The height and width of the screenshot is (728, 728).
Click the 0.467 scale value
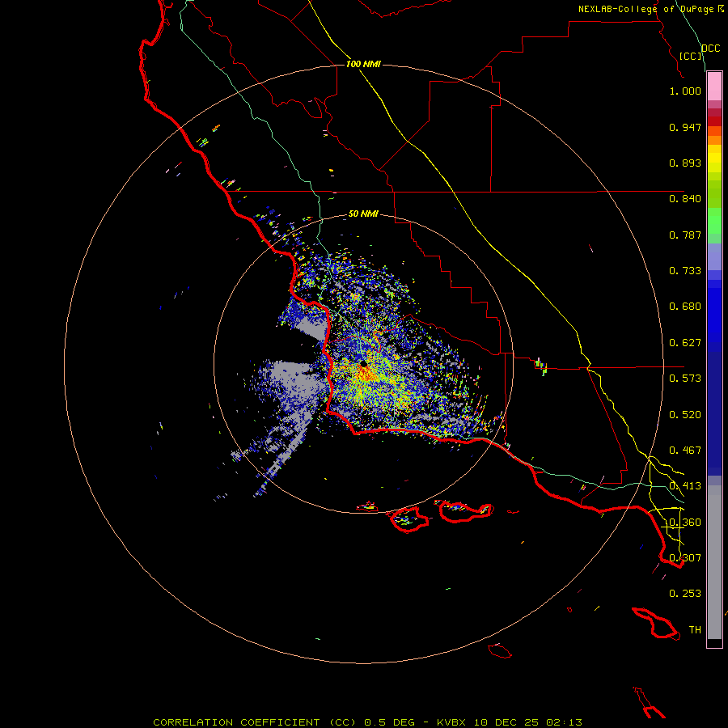click(x=685, y=451)
